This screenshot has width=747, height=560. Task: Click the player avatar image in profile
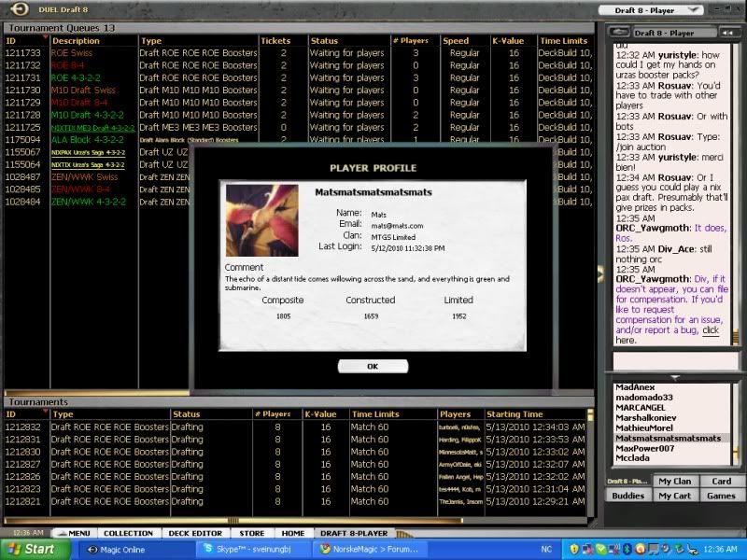pyautogui.click(x=262, y=220)
